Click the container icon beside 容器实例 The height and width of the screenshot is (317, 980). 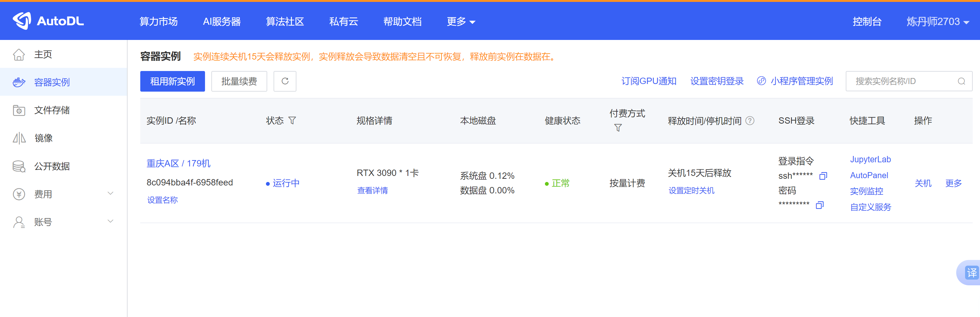pyautogui.click(x=19, y=82)
